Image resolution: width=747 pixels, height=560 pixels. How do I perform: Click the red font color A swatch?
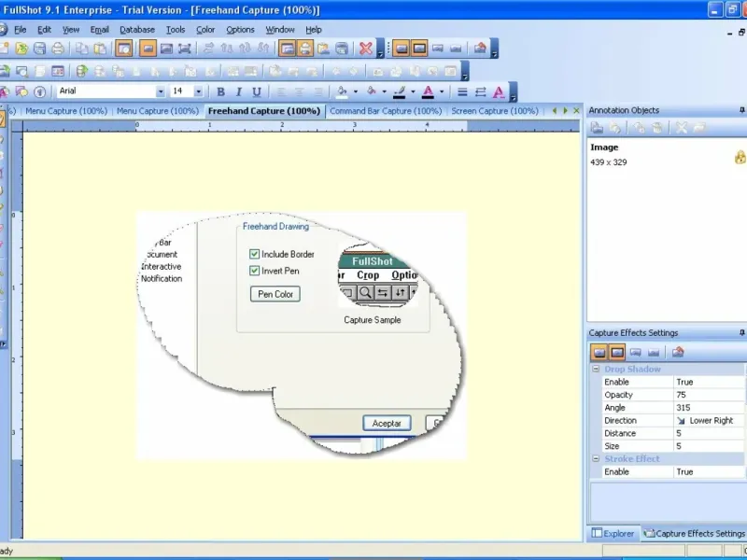[429, 91]
